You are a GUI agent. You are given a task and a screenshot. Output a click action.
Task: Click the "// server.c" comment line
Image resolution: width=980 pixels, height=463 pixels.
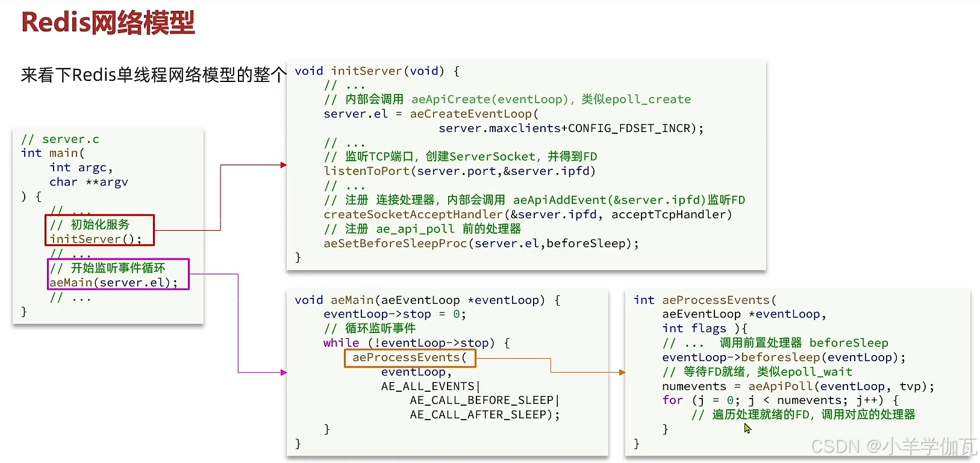coord(60,139)
